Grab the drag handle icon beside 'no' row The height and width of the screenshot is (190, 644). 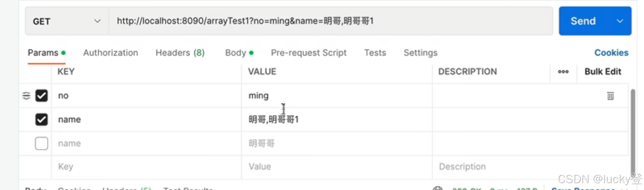click(26, 96)
